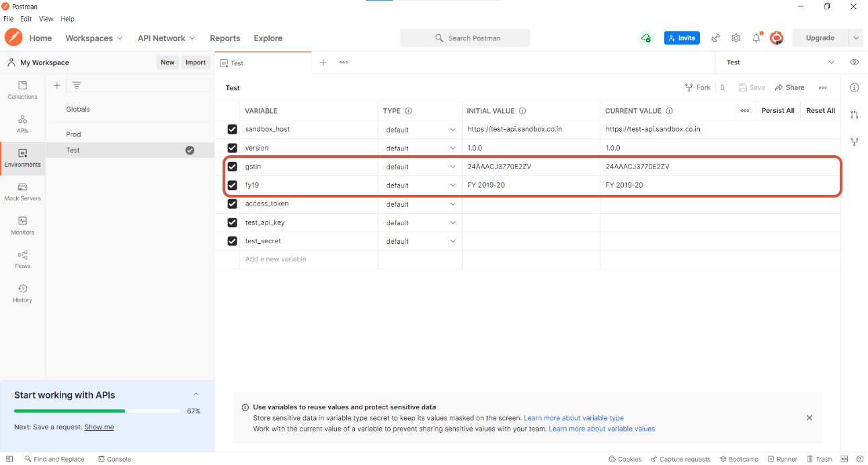Open type dropdown for test_api_key
The width and height of the screenshot is (868, 465).
tap(420, 222)
